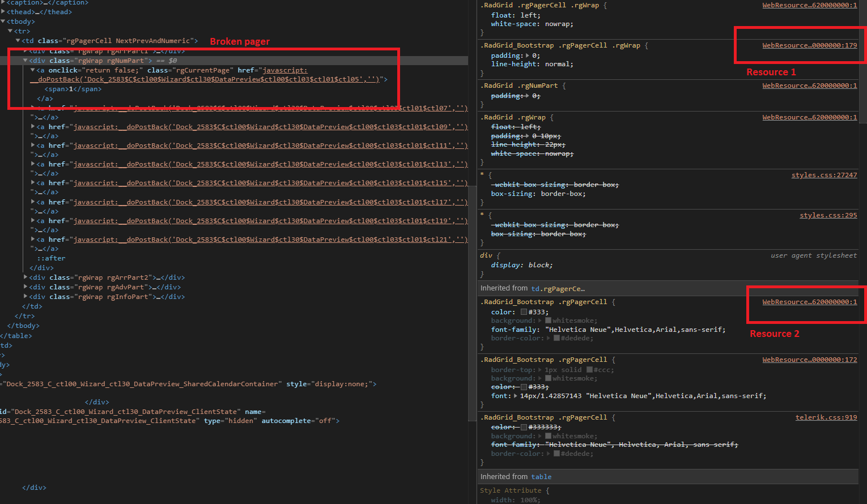
Task: Open the styles.css:295 source link
Action: [828, 215]
